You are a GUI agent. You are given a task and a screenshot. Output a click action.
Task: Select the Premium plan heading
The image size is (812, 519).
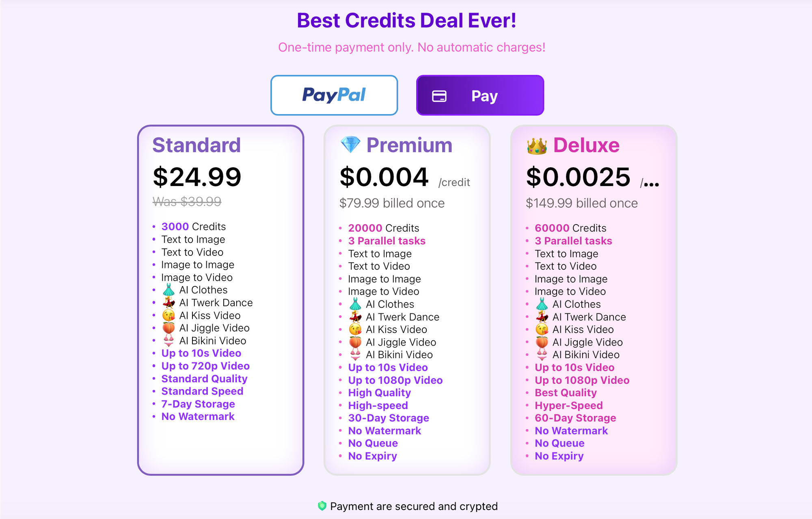[409, 145]
